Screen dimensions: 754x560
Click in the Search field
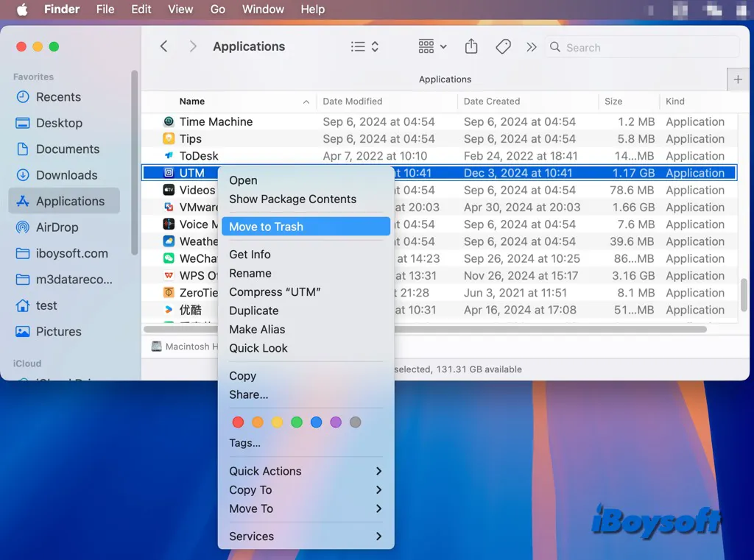point(642,47)
